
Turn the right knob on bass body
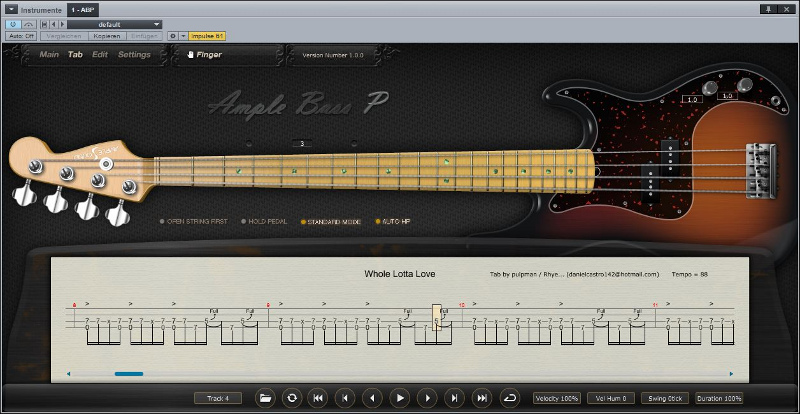(x=744, y=85)
